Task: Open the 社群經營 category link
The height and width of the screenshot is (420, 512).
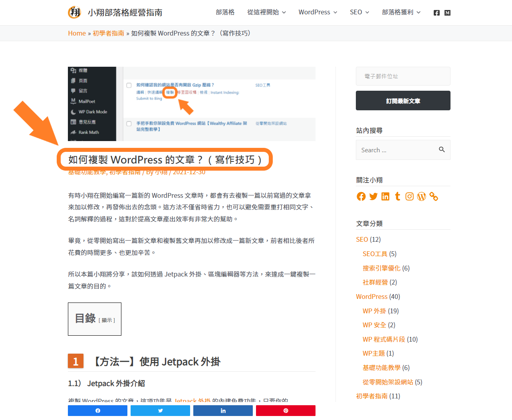Action: [x=375, y=282]
